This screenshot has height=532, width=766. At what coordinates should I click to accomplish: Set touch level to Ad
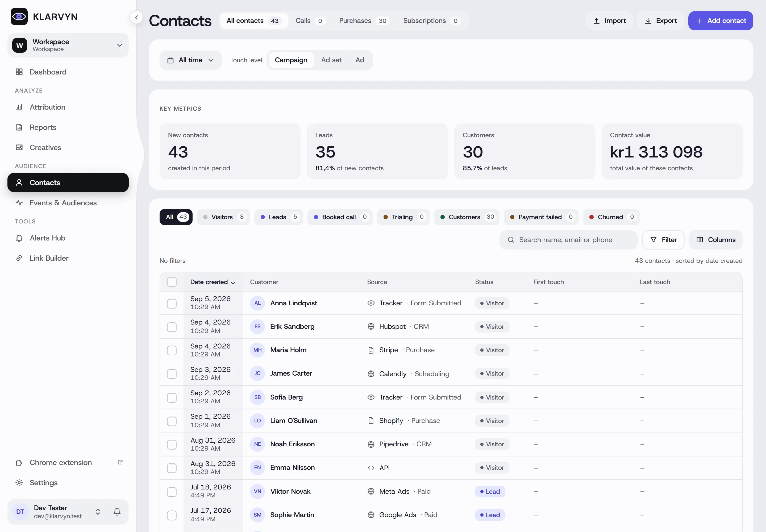[359, 60]
